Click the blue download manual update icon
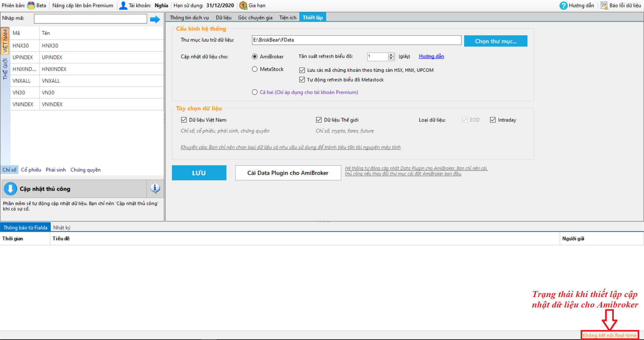The width and height of the screenshot is (644, 340). [x=10, y=189]
